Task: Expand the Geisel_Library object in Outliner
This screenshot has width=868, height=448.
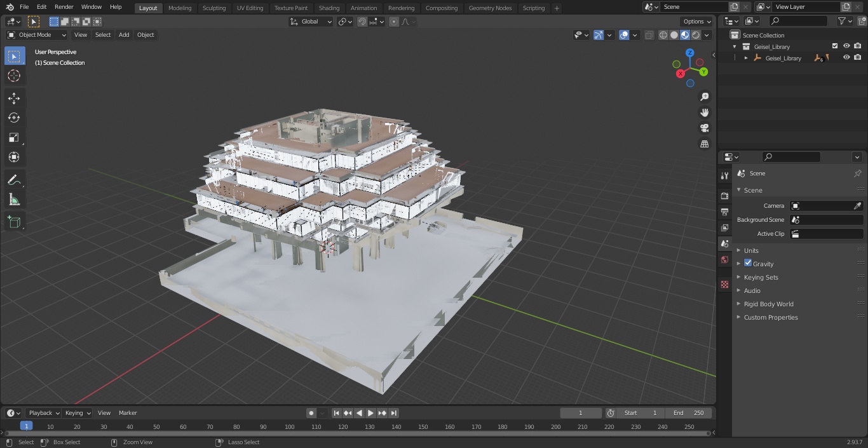Action: click(746, 58)
